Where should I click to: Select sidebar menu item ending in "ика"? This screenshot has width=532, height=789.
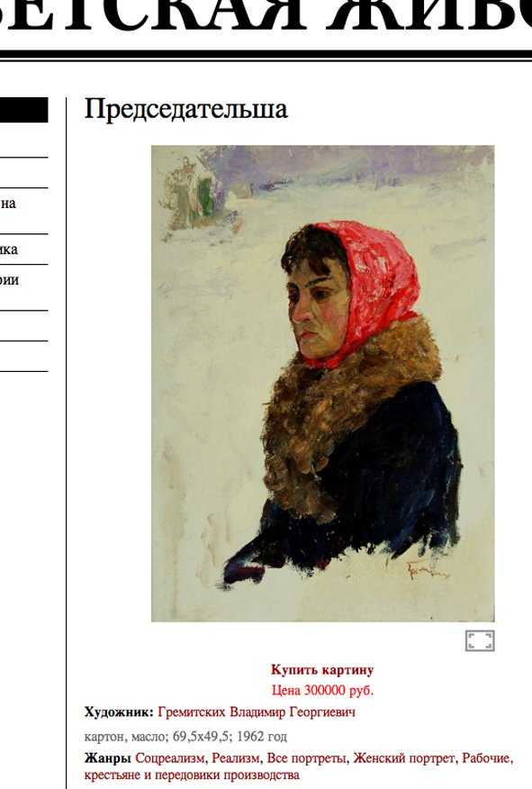point(8,249)
